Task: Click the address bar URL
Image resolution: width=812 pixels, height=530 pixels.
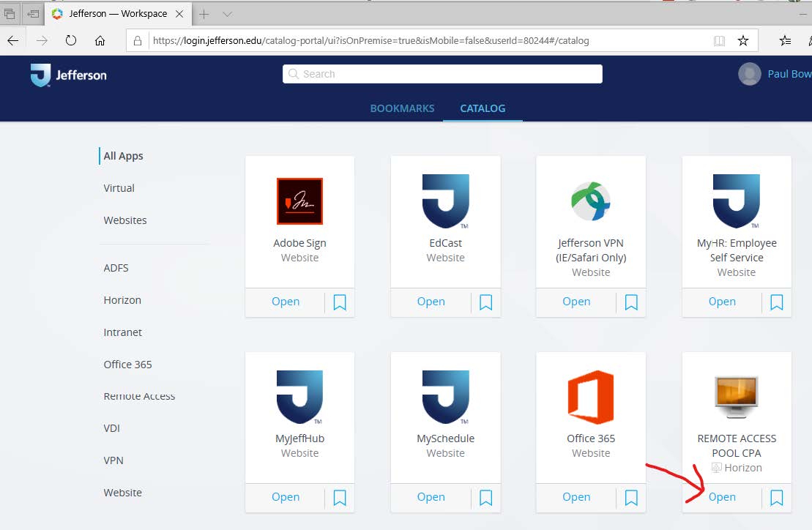Action: coord(370,40)
